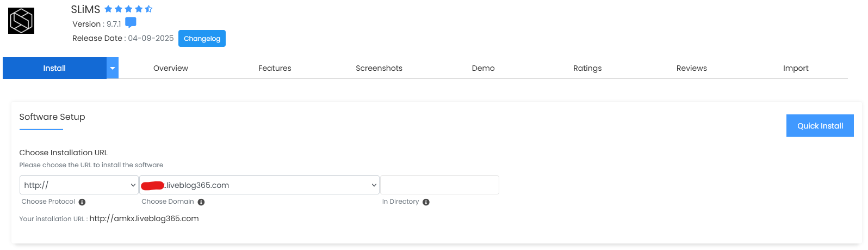Go to the Features tab

[275, 68]
